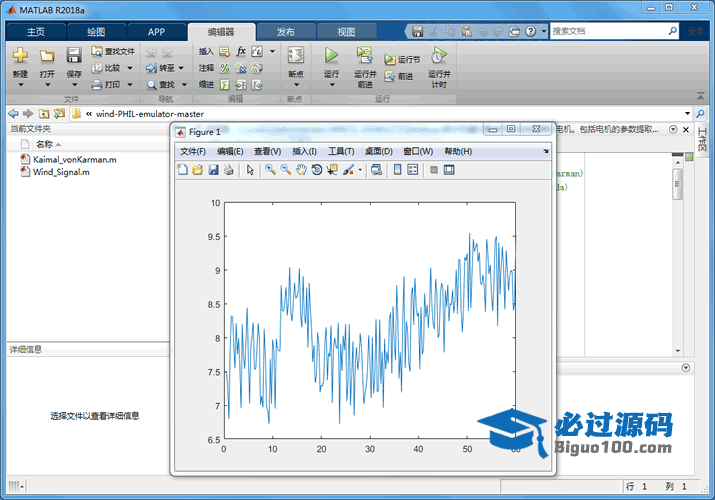The width and height of the screenshot is (715, 500).
Task: Toggle the Insert Legend button in Figure toolbar
Action: point(413,170)
